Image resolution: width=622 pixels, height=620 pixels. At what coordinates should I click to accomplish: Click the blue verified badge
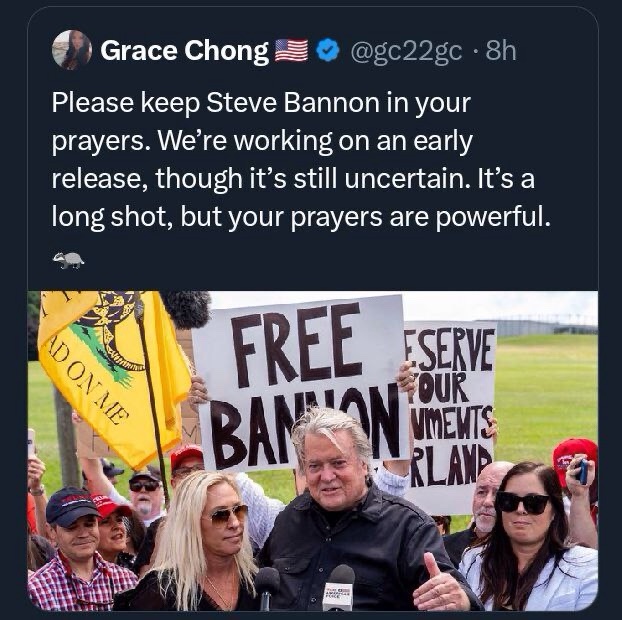(x=327, y=50)
